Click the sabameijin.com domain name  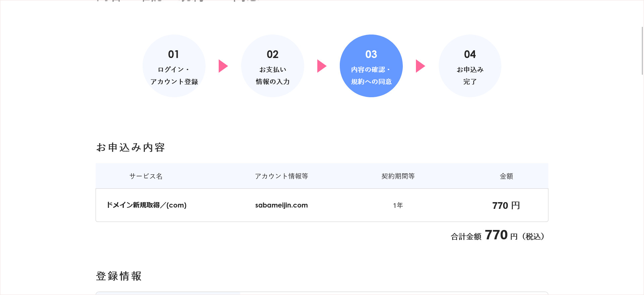pyautogui.click(x=281, y=205)
